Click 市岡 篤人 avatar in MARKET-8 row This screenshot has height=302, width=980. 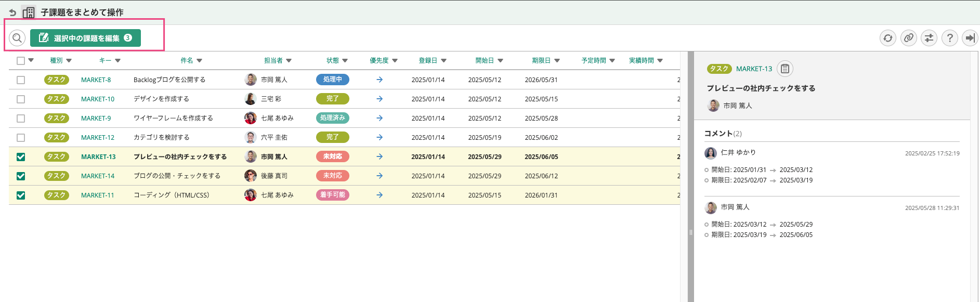[x=251, y=80]
